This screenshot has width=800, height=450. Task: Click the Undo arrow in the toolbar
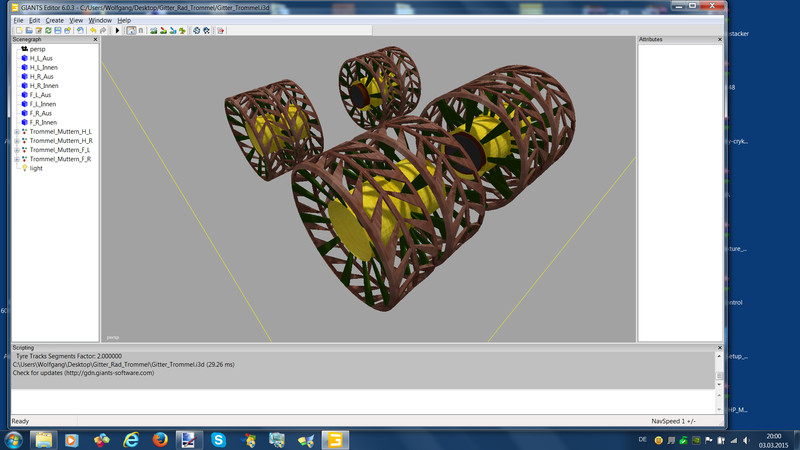(x=92, y=31)
